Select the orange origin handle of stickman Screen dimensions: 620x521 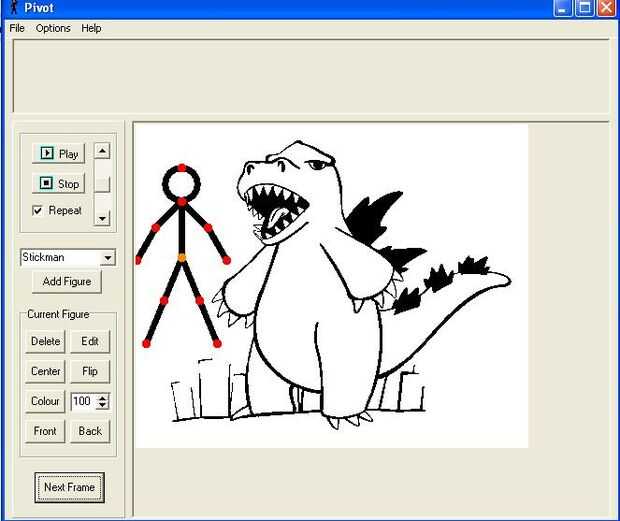click(181, 258)
